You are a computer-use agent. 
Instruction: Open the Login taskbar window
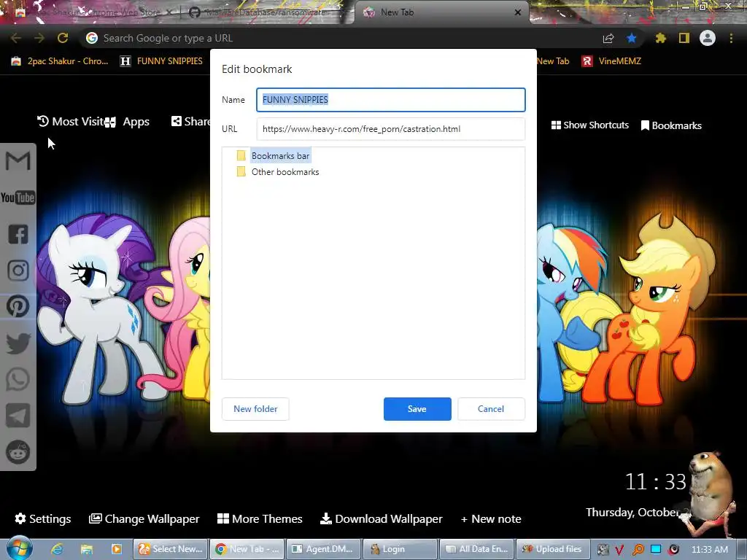400,549
